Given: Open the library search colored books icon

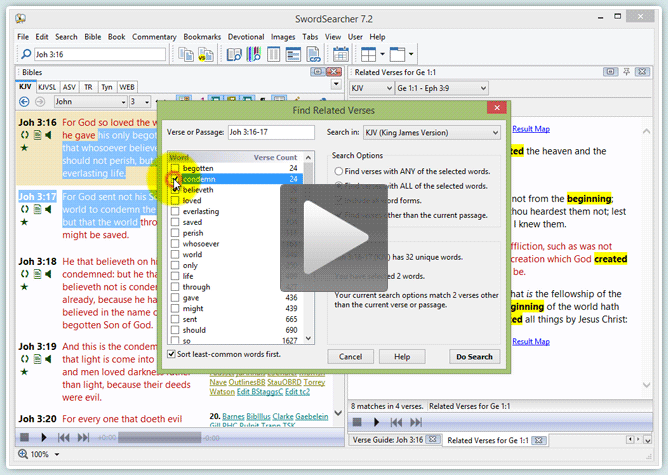Looking at the screenshot, I should point(254,55).
